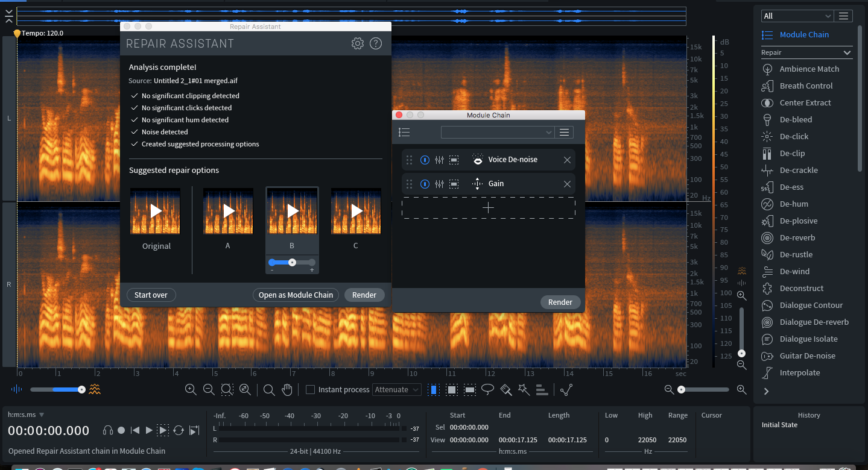Click the Record button in transport
The height and width of the screenshot is (470, 868).
[x=121, y=430]
